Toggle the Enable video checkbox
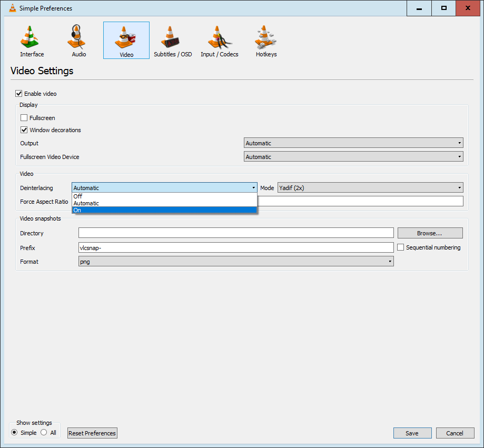 tap(19, 94)
